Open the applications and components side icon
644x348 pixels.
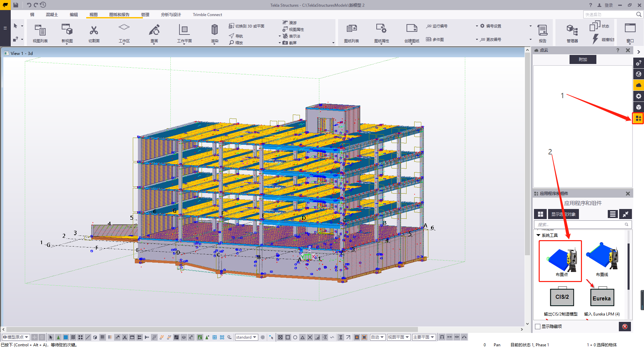pos(638,118)
